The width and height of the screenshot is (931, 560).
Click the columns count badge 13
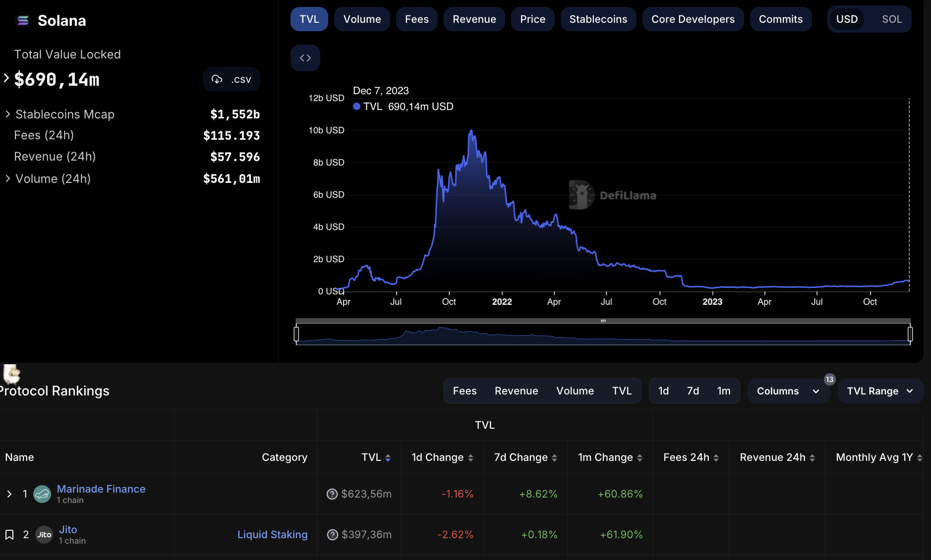829,380
